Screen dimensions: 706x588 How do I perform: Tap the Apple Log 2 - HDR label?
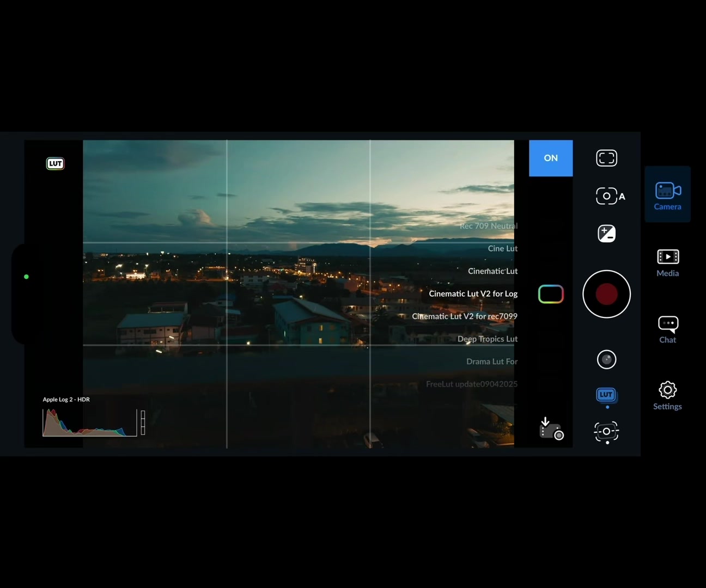pos(66,399)
